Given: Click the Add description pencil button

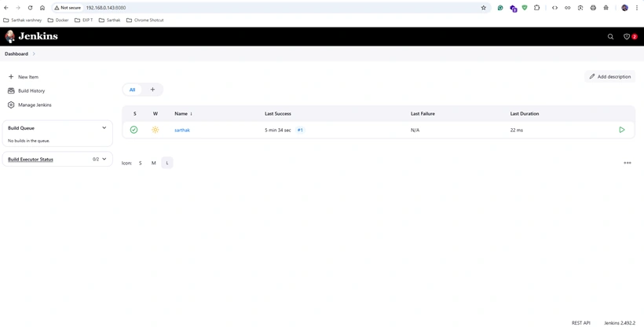Looking at the screenshot, I should click(610, 76).
